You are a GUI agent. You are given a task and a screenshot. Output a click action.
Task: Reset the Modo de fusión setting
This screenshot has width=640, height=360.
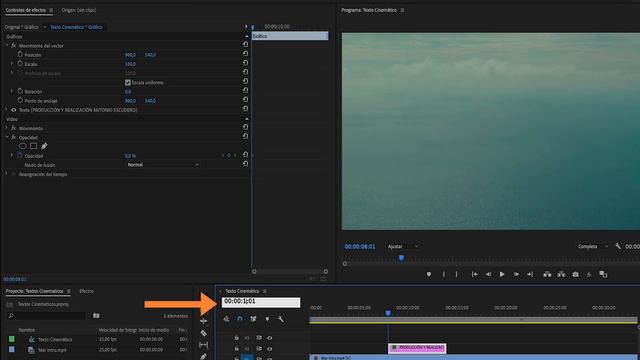pyautogui.click(x=245, y=164)
